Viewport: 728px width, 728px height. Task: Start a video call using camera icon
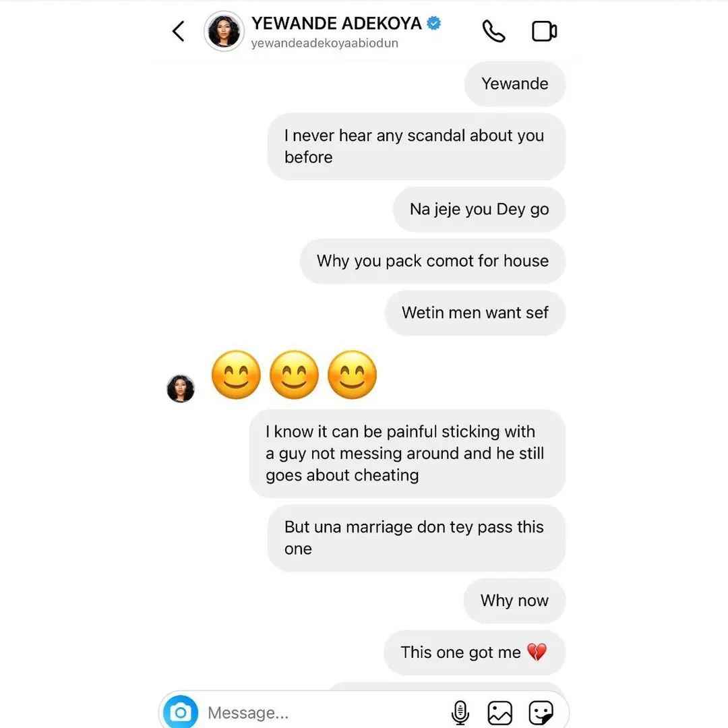pos(544,31)
